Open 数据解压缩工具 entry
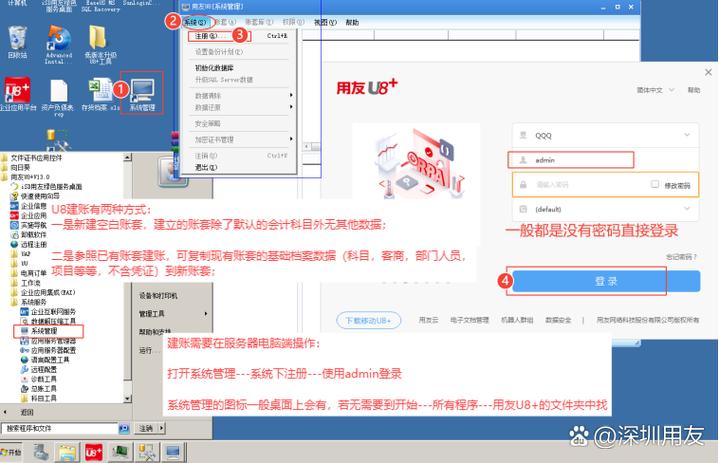The image size is (719, 463). pyautogui.click(x=49, y=321)
